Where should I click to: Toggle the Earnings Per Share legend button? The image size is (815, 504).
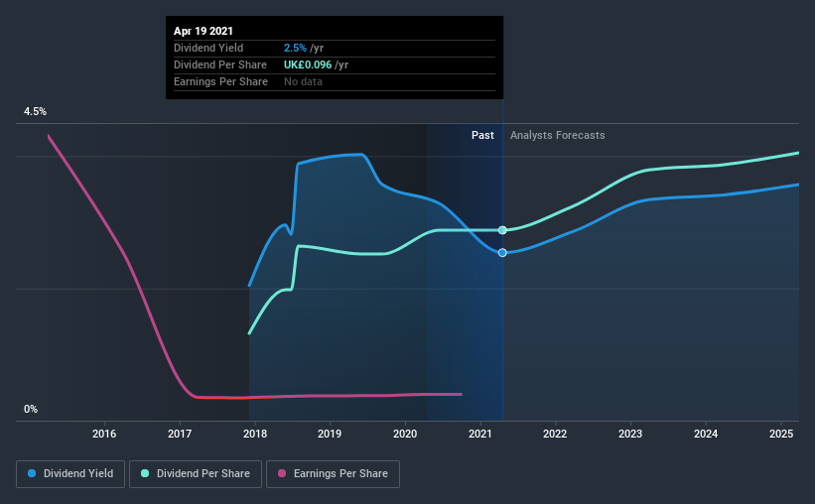click(x=333, y=474)
